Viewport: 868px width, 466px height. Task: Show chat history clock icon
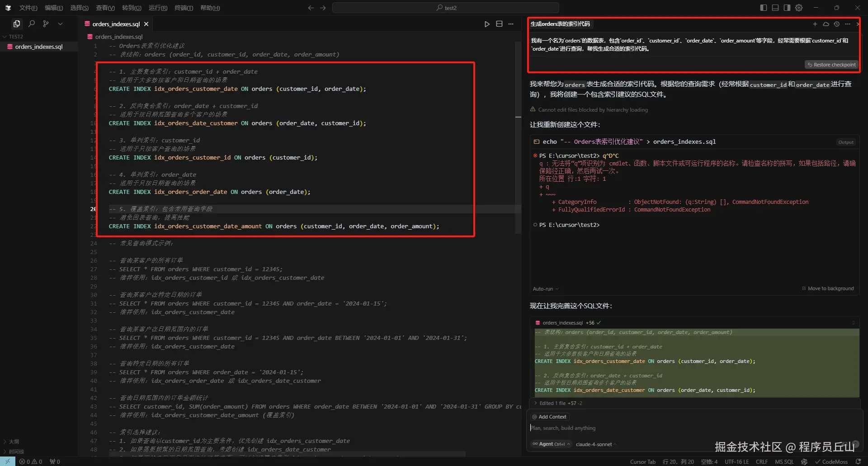[x=836, y=24]
